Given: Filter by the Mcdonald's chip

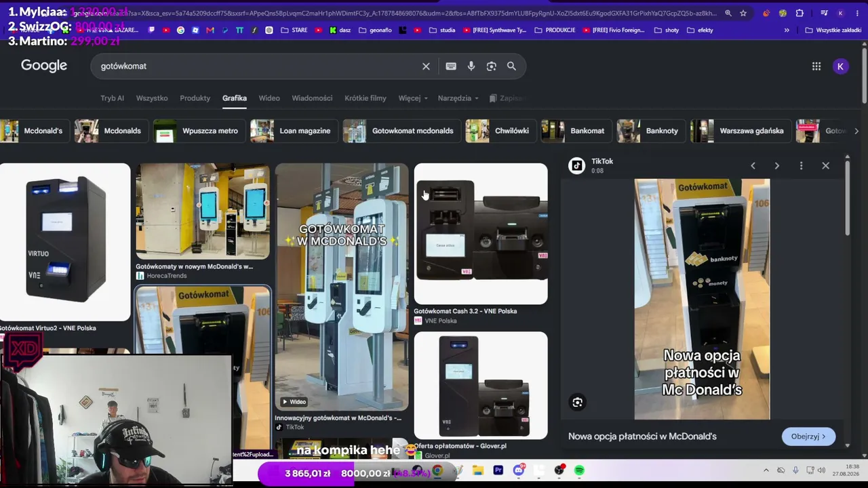Looking at the screenshot, I should (x=34, y=131).
